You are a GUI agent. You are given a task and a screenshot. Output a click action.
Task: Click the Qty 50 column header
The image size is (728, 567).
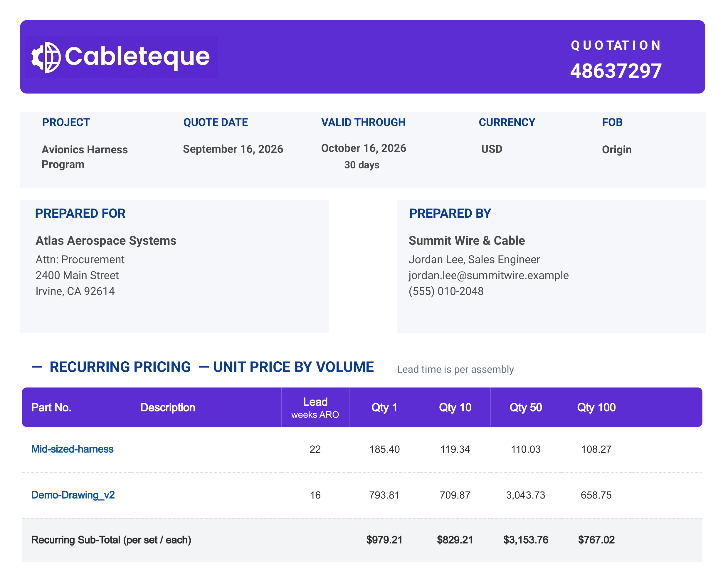pyautogui.click(x=526, y=407)
